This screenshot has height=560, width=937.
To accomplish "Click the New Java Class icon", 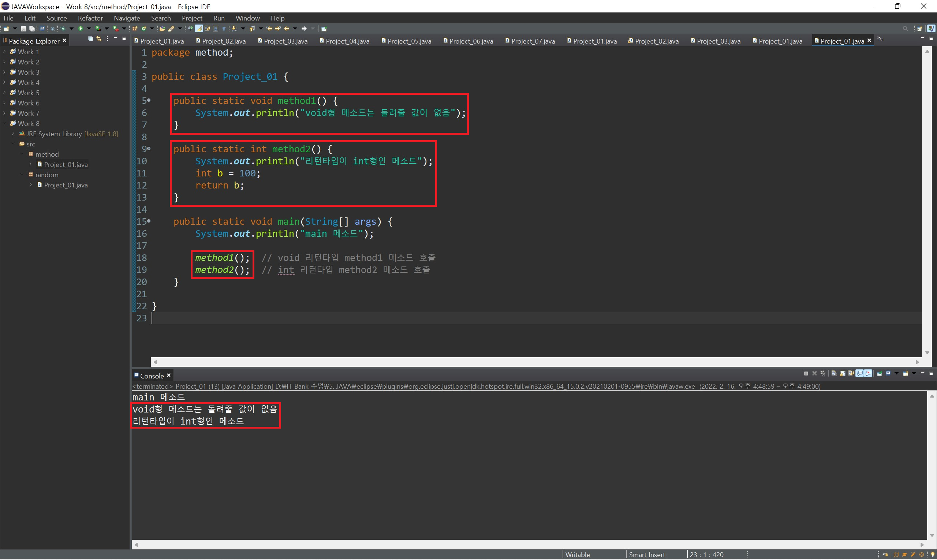I will (x=144, y=29).
